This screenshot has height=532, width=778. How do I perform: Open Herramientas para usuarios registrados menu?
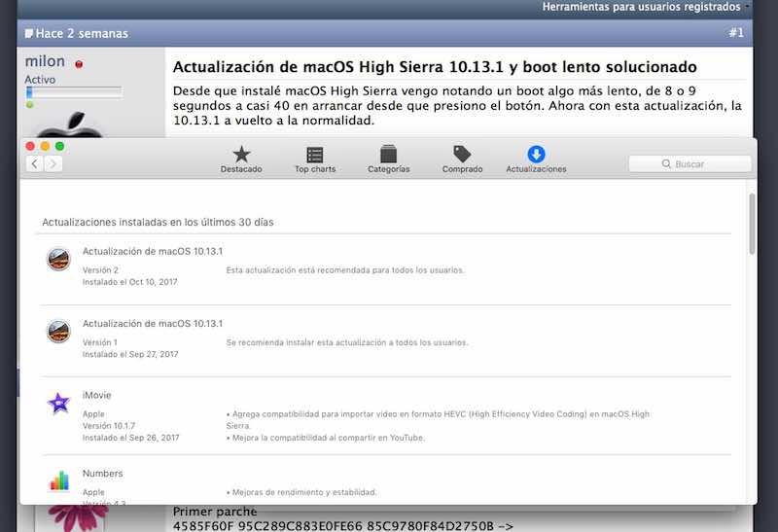(641, 7)
